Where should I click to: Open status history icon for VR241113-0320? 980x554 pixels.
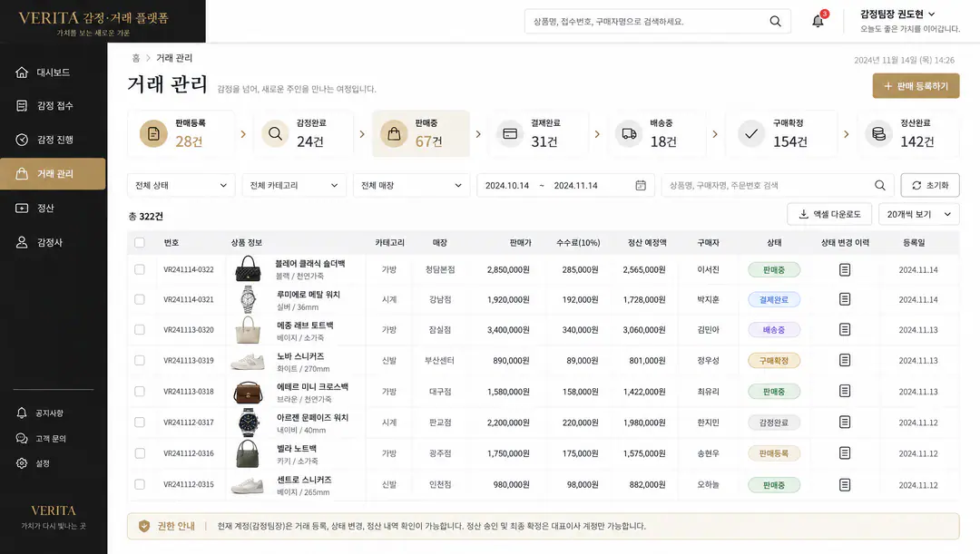[845, 330]
